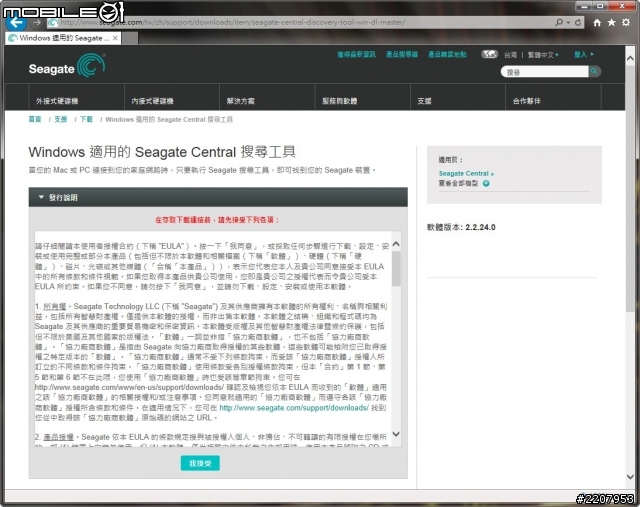Image resolution: width=640 pixels, height=507 pixels.
Task: Select the Windows 適用的 Seagate browser tab
Action: (x=63, y=38)
